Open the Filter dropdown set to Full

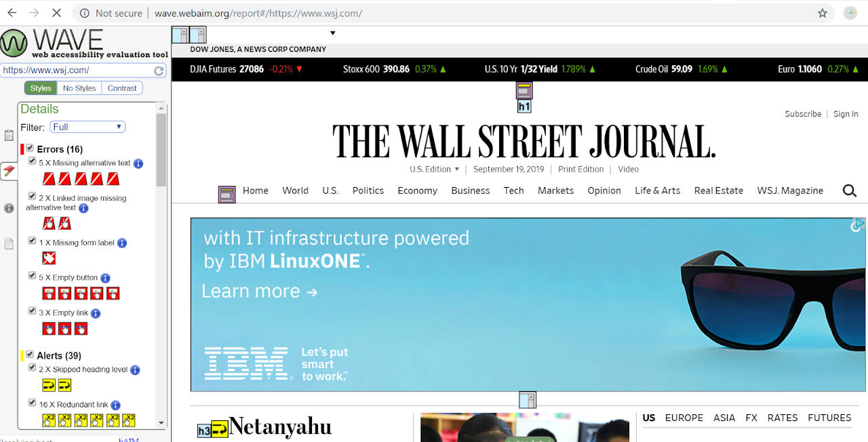pyautogui.click(x=88, y=127)
